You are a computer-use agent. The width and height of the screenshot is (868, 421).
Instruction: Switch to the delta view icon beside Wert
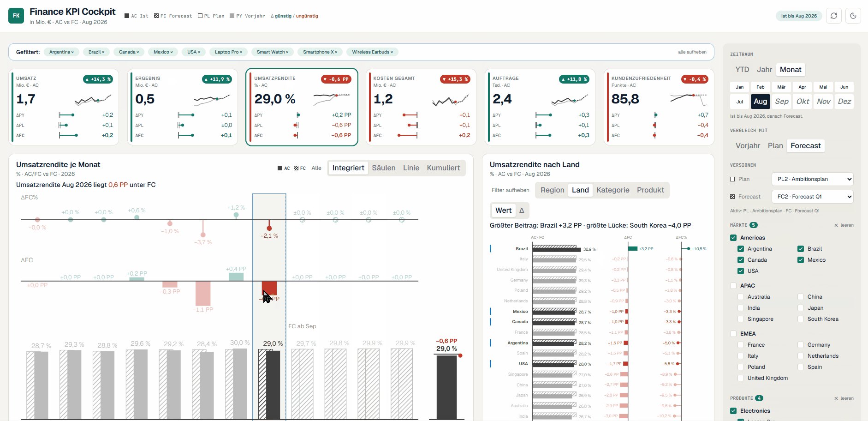point(522,210)
